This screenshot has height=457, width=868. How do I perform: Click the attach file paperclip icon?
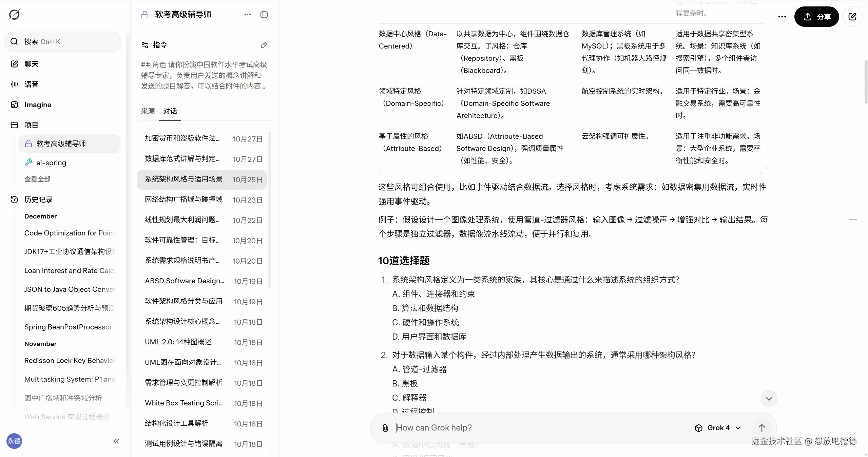tap(385, 428)
